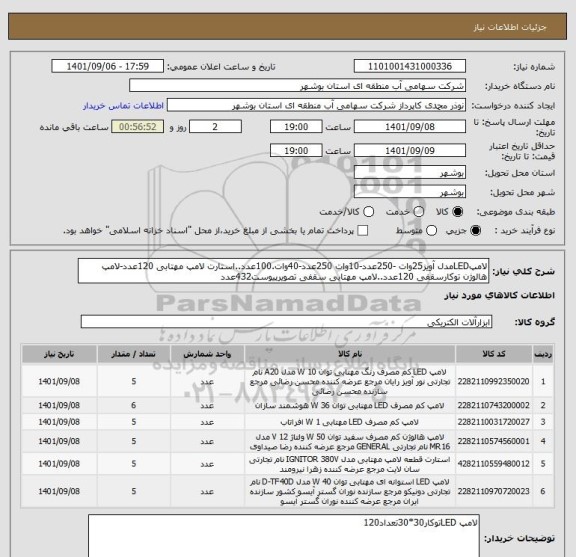Click the نام کالا column header
The image size is (576, 557).
coord(350,354)
